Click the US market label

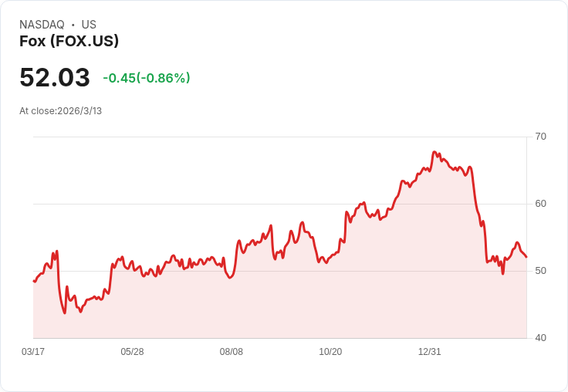point(89,25)
